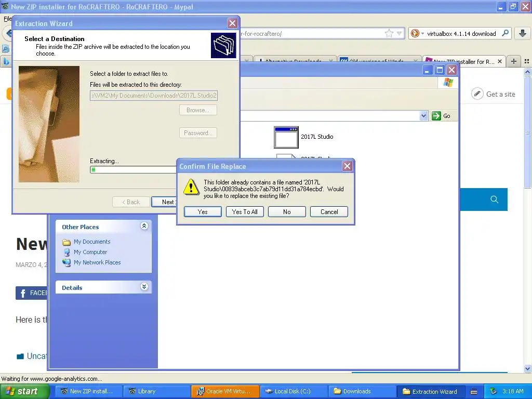Open My Documents from Other Places

pyautogui.click(x=92, y=242)
